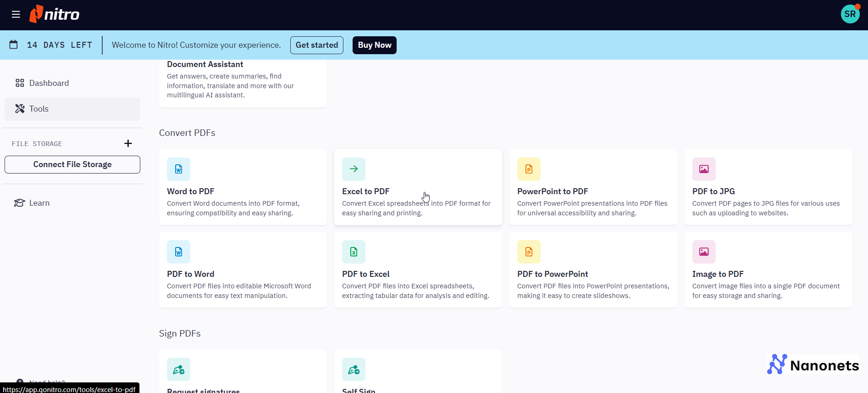
Task: Select Tools in the sidebar
Action: [x=72, y=109]
